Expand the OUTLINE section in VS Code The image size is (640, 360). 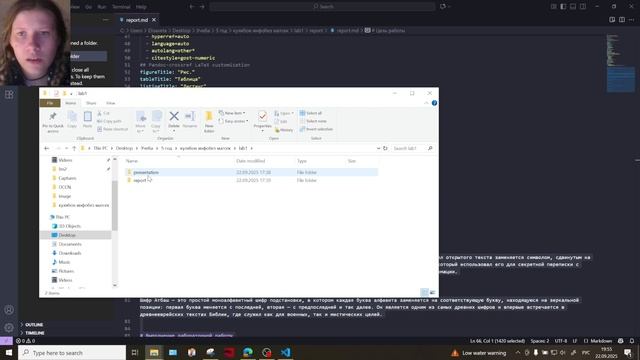(34, 324)
